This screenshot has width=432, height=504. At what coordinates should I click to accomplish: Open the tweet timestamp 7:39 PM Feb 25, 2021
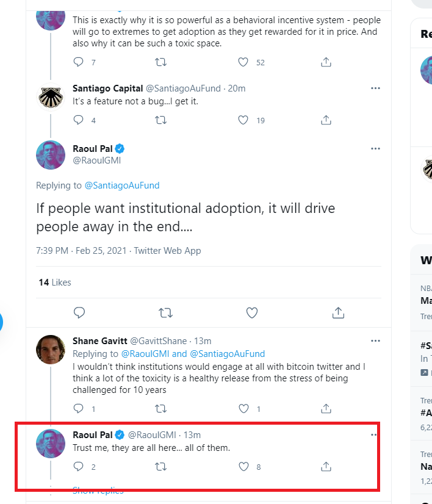82,250
